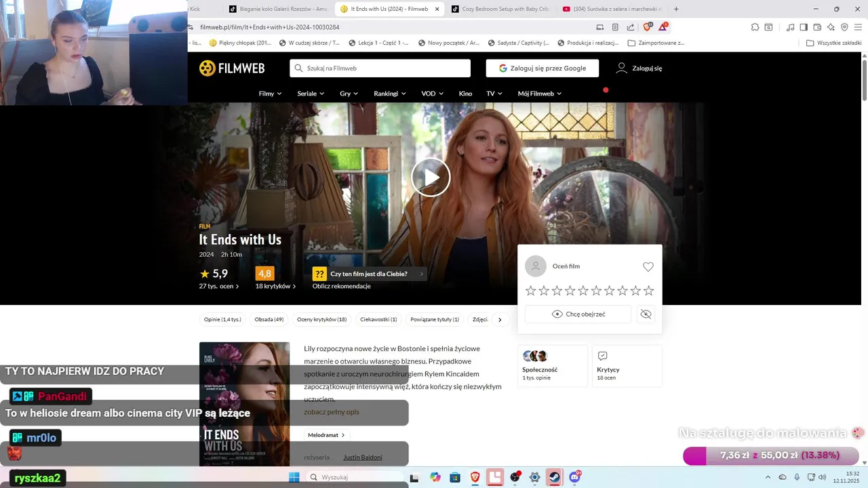Click zobacz pełny opis link
Image resolution: width=868 pixels, height=488 pixels.
pos(332,412)
